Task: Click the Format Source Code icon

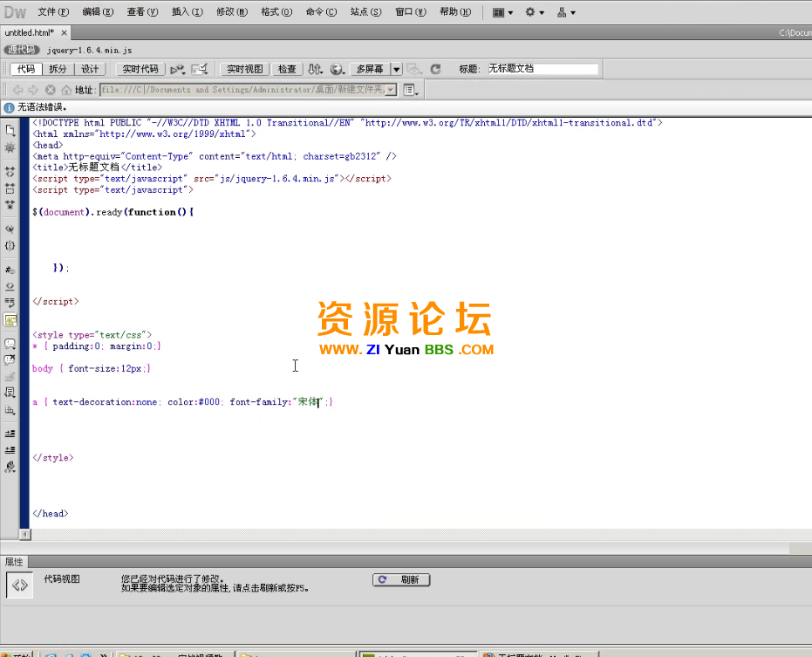Action: 10,467
